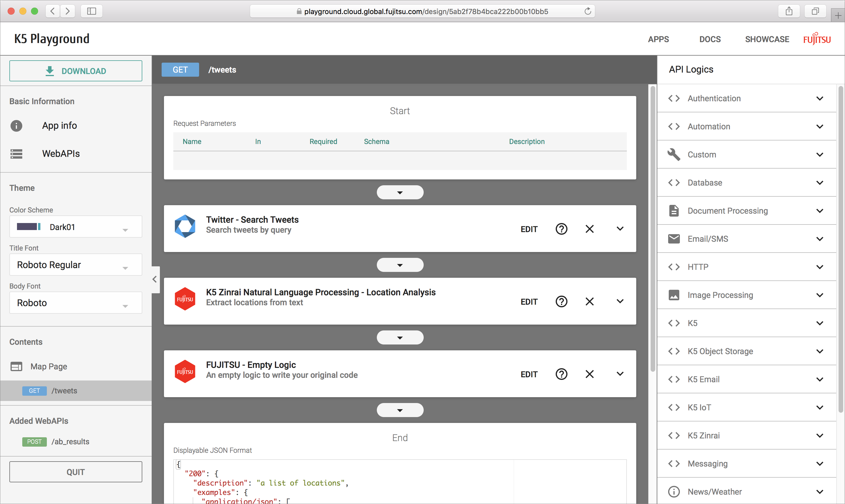Reload the page in Safari
The image size is (845, 504).
[x=587, y=11]
